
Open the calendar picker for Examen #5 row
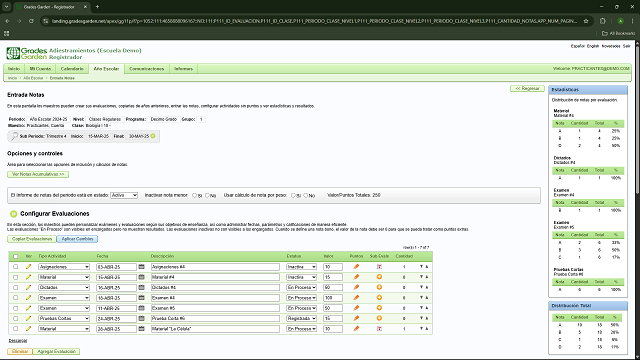point(142,308)
